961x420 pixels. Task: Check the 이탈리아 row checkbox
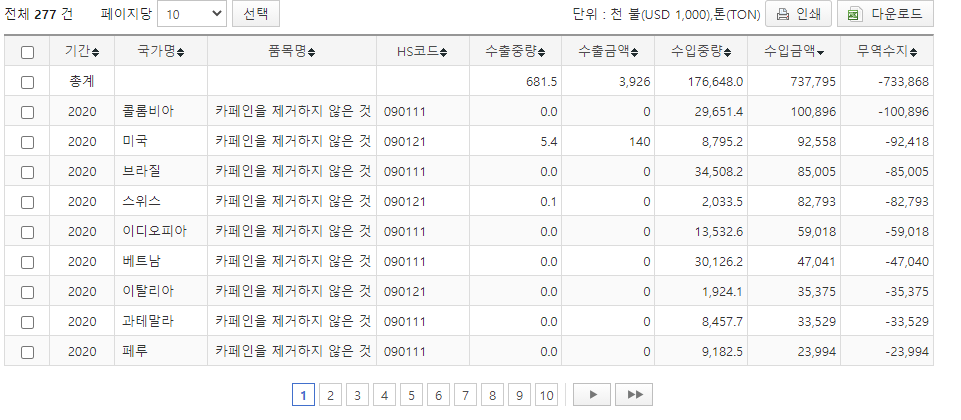coord(27,292)
